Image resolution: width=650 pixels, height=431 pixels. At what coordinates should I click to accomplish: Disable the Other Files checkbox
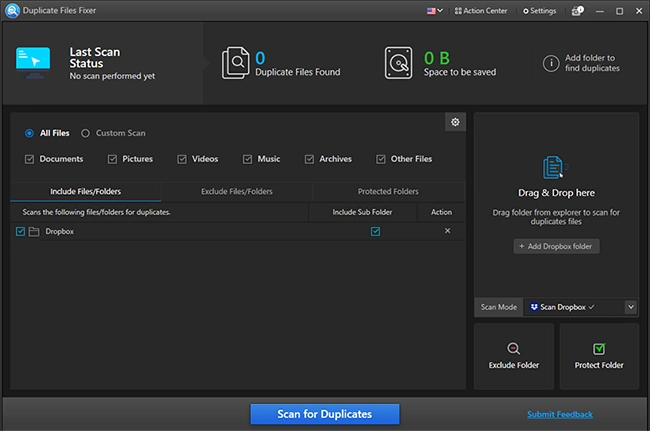point(381,159)
